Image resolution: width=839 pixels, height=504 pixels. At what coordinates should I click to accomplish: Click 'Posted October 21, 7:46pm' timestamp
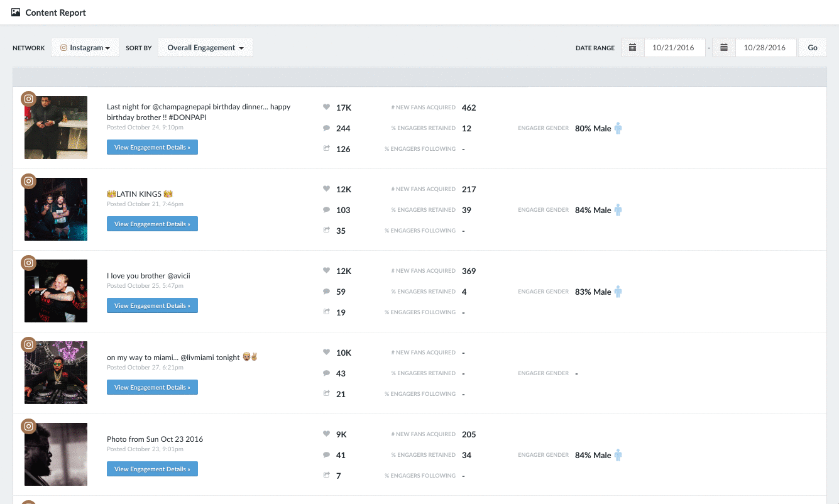145,204
